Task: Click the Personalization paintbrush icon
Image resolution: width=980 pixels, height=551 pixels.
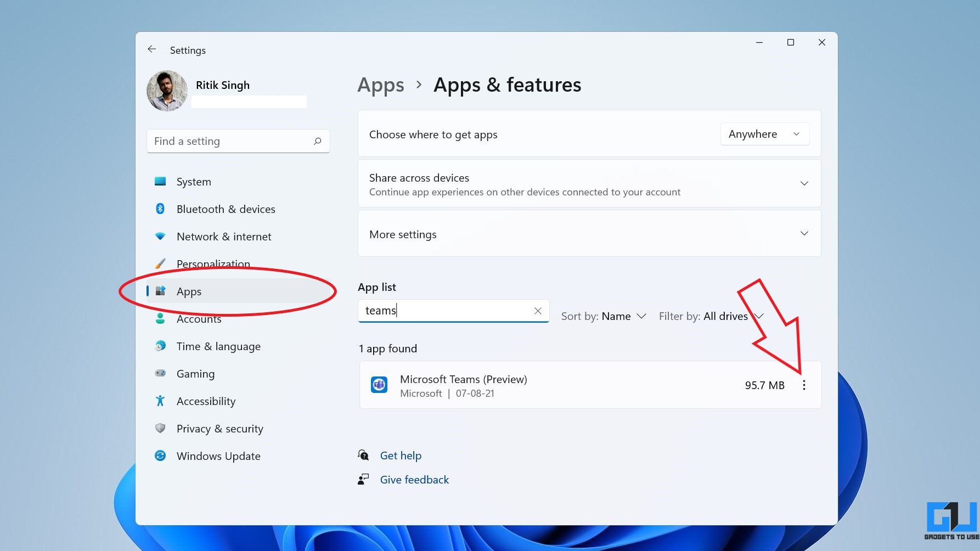Action: [x=160, y=263]
